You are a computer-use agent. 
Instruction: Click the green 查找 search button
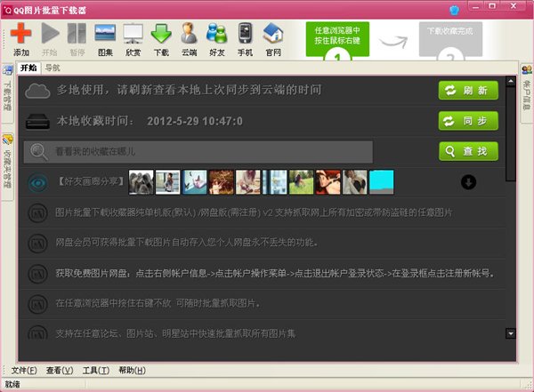[468, 151]
